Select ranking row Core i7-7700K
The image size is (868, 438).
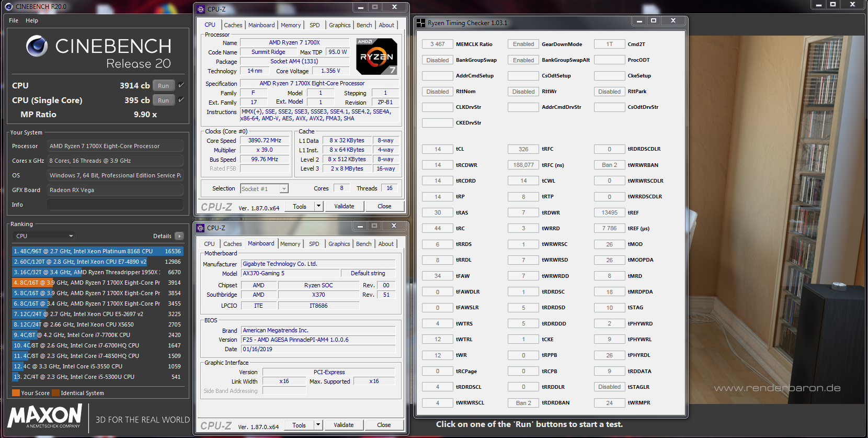click(98, 335)
